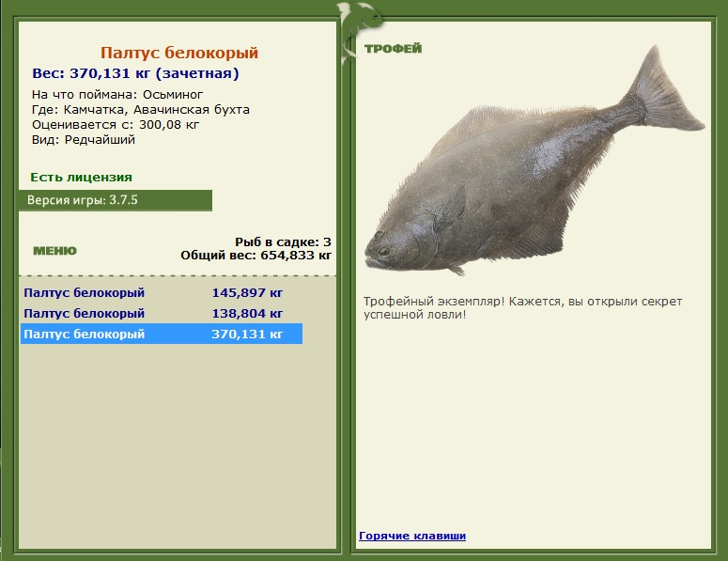This screenshot has width=728, height=561.
Task: Click the Вес: 370,131 кг (зачетная) text
Action: pyautogui.click(x=135, y=73)
